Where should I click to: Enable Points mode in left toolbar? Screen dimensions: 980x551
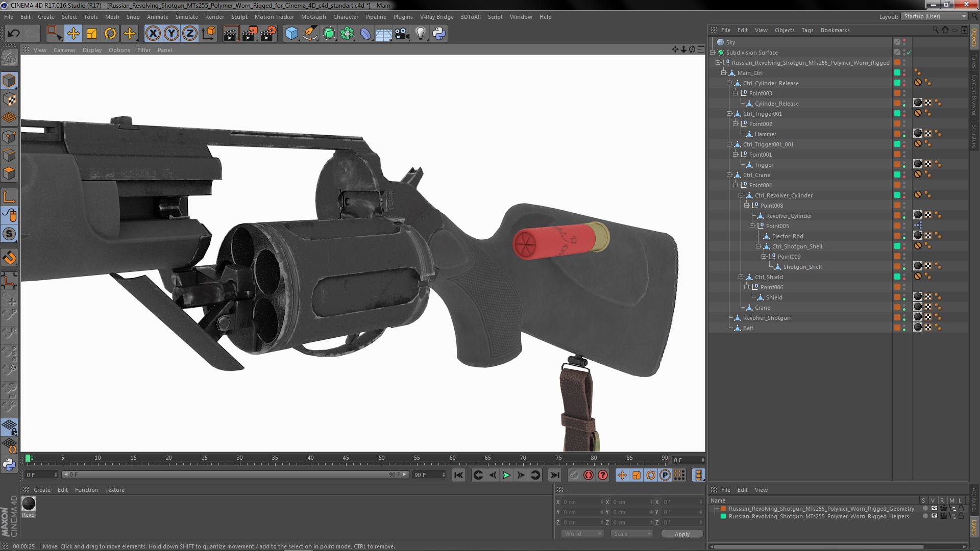click(9, 136)
